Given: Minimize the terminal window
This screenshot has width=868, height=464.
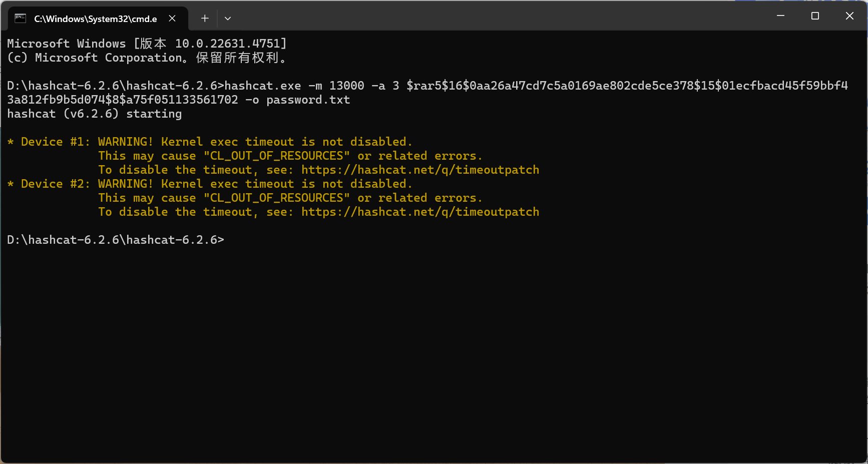Looking at the screenshot, I should tap(780, 16).
